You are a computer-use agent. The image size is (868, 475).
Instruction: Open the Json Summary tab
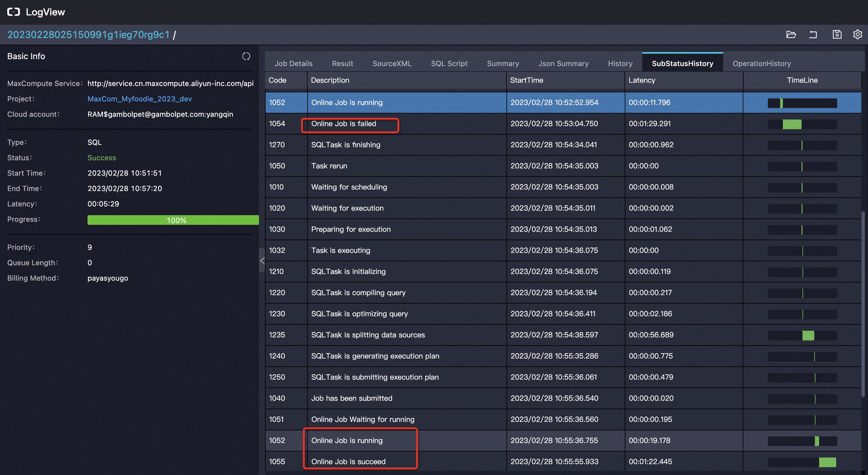click(x=563, y=63)
